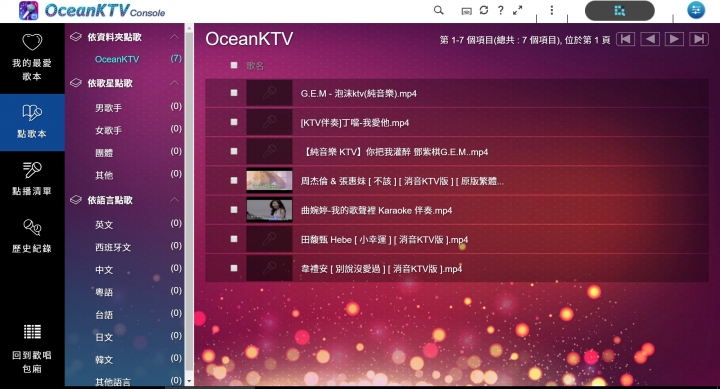Check the box for 周杰倫 & 張惠妹 不該
The height and width of the screenshot is (389, 720).
pos(234,180)
